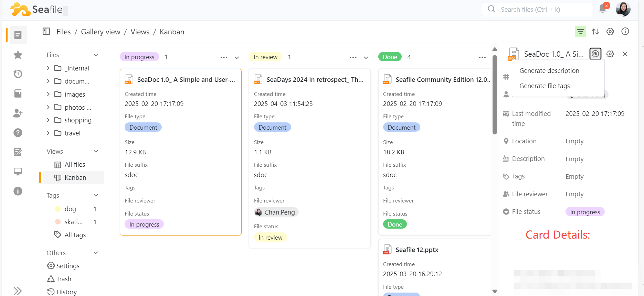Open the notifications bell
644x296 pixels.
tap(602, 9)
